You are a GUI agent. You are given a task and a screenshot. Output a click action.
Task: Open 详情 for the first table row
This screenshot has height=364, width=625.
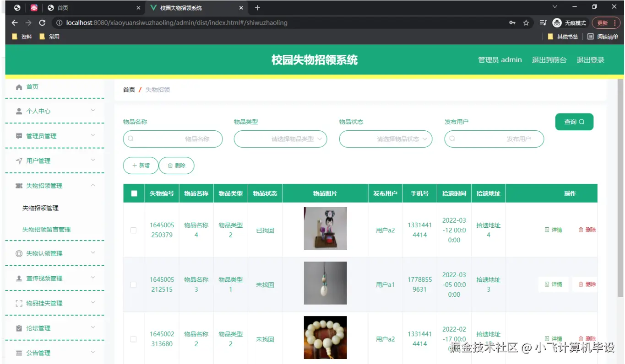coord(553,230)
